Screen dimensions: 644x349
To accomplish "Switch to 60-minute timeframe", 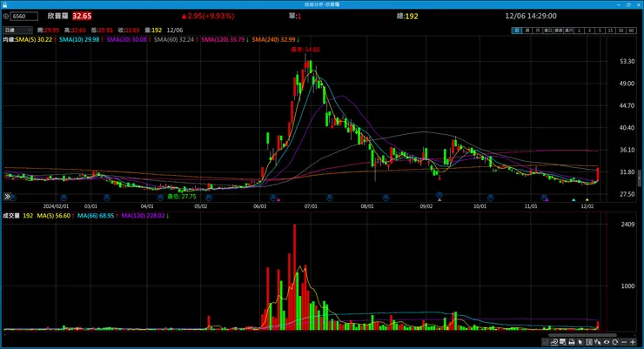I will [631, 30].
